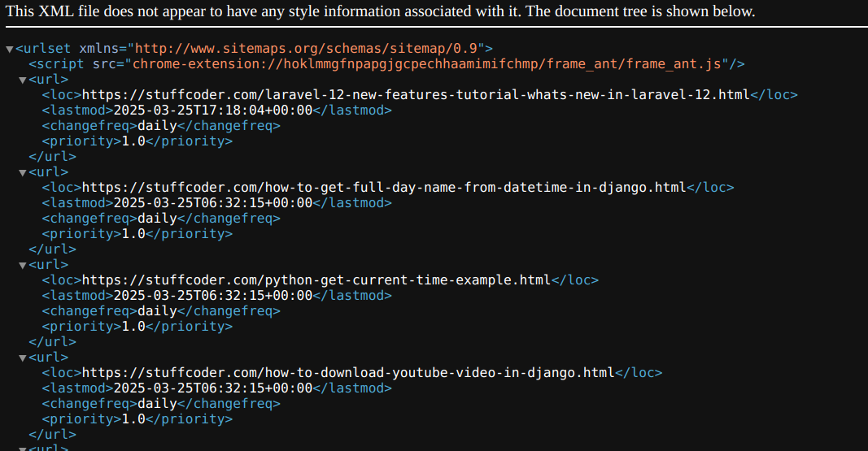
Task: Collapse the url node for full-day-name django entry
Action: [23, 173]
